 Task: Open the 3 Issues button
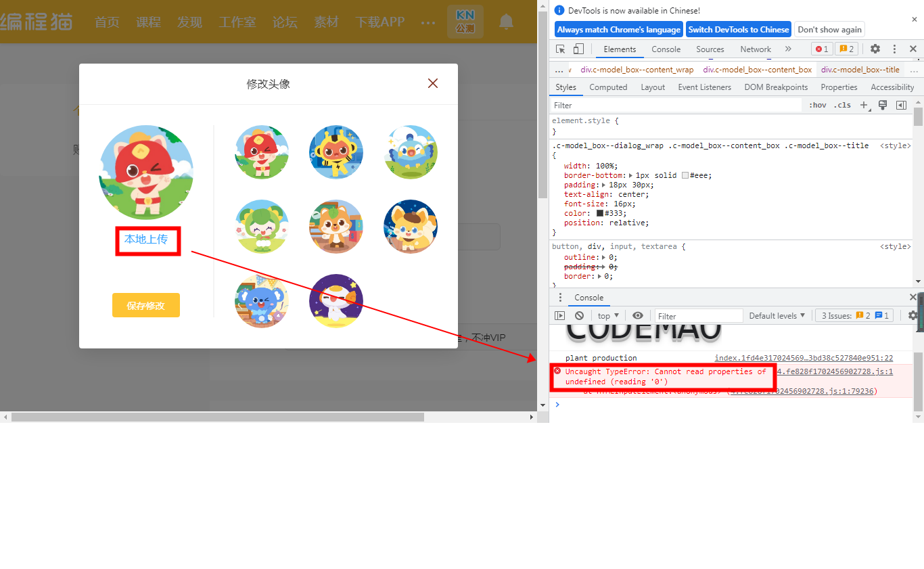[x=855, y=316]
